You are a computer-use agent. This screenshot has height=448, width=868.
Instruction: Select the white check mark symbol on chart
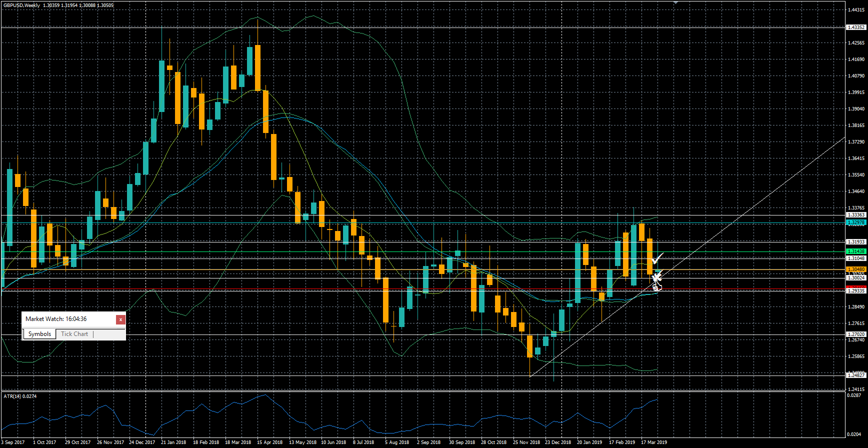coord(657,258)
